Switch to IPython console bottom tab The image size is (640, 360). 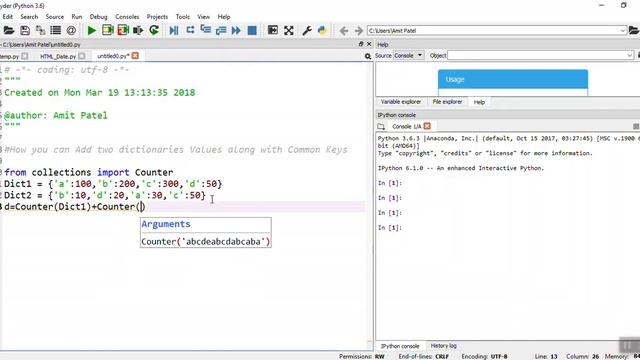400,346
